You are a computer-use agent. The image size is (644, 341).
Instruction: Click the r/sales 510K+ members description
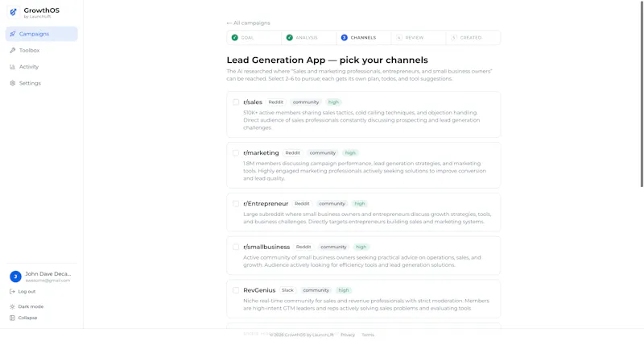pos(361,120)
